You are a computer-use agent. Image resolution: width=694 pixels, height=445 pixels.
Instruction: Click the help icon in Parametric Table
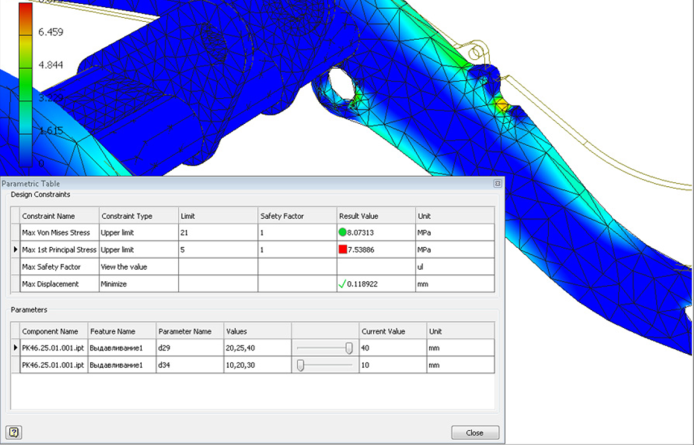click(x=14, y=432)
